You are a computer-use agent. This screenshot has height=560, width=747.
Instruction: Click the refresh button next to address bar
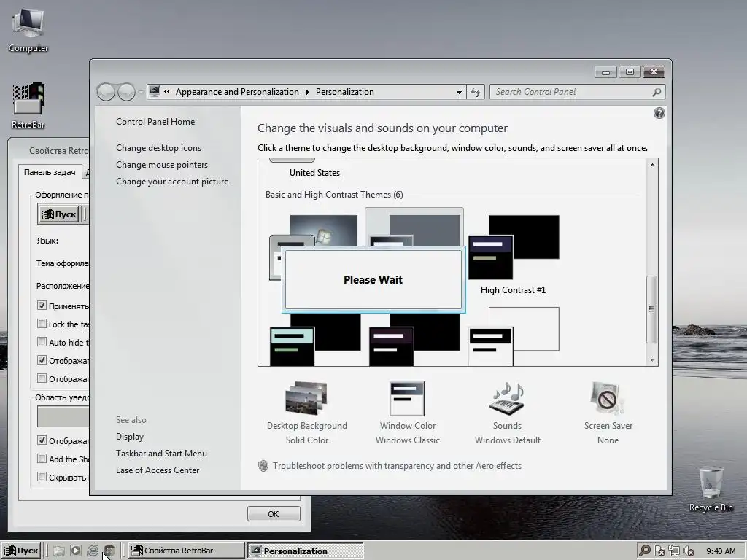(476, 92)
